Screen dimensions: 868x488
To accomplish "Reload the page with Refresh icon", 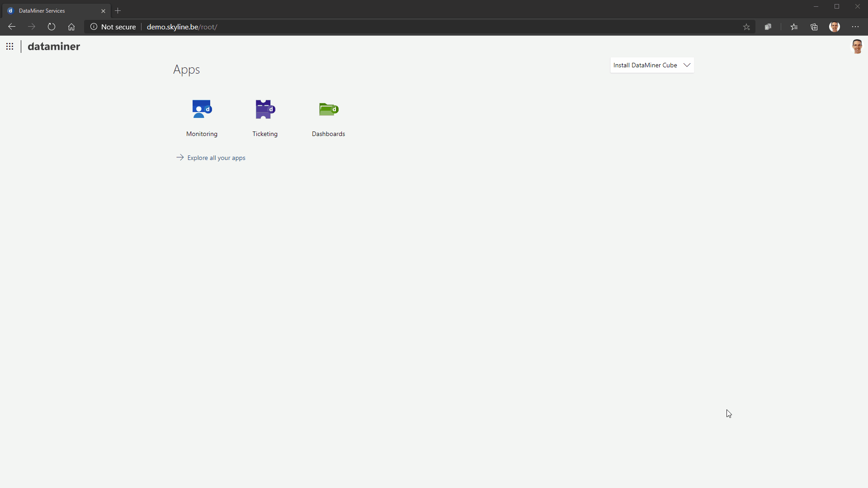I will click(52, 27).
